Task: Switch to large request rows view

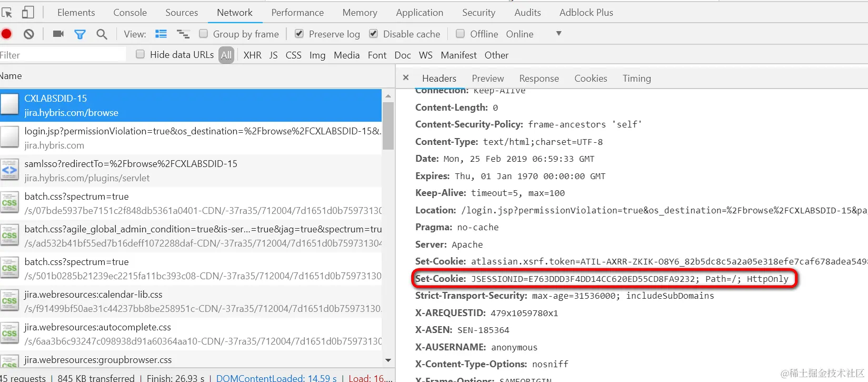Action: pos(161,34)
